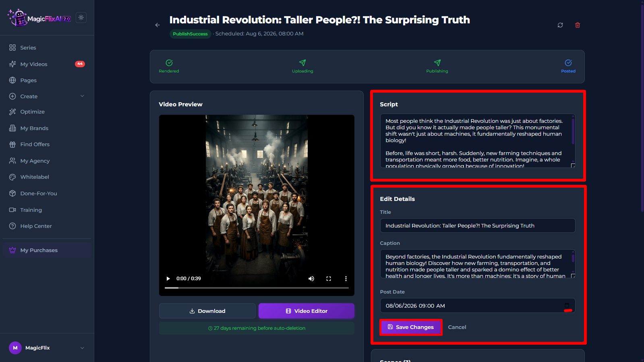Screen dimensions: 644x362
Task: Click the Title input field
Action: [x=478, y=225]
